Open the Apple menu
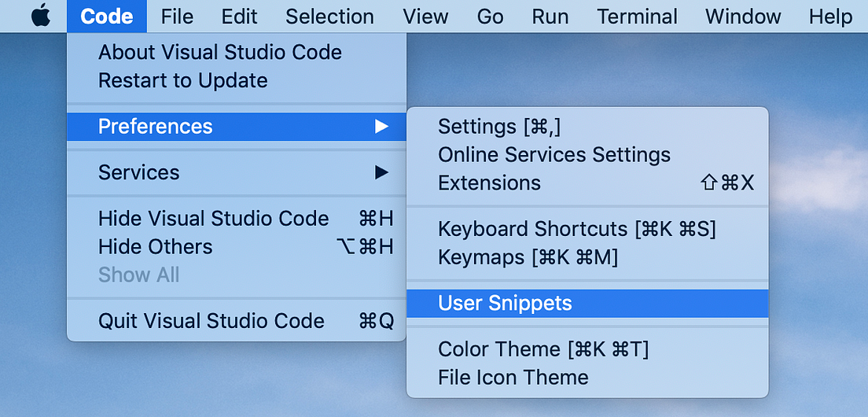The width and height of the screenshot is (868, 417). coord(40,16)
